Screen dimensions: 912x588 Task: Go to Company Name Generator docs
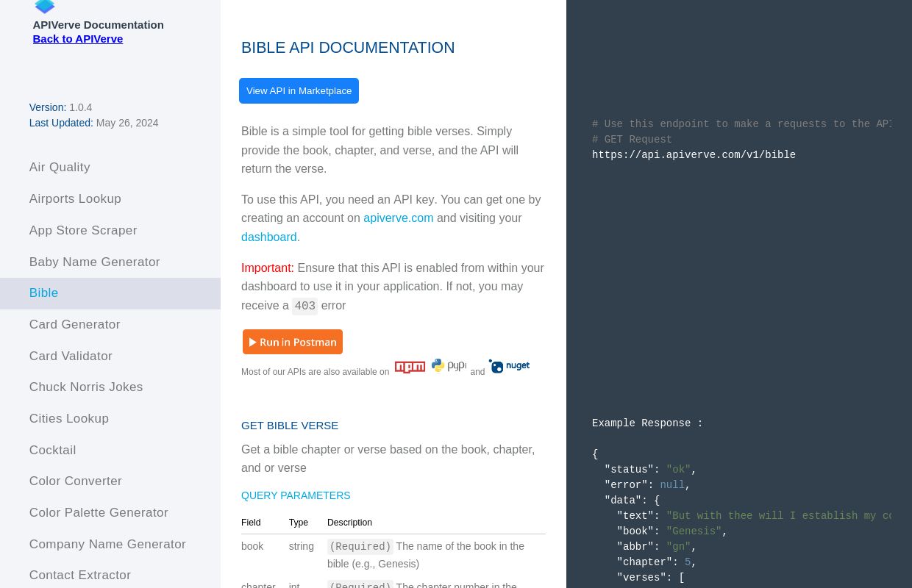(x=110, y=545)
